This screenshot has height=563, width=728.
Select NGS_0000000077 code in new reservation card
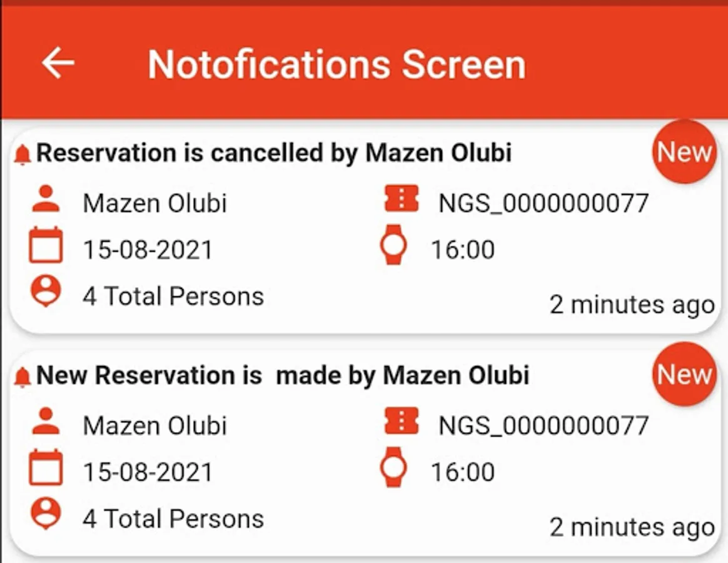pos(543,426)
